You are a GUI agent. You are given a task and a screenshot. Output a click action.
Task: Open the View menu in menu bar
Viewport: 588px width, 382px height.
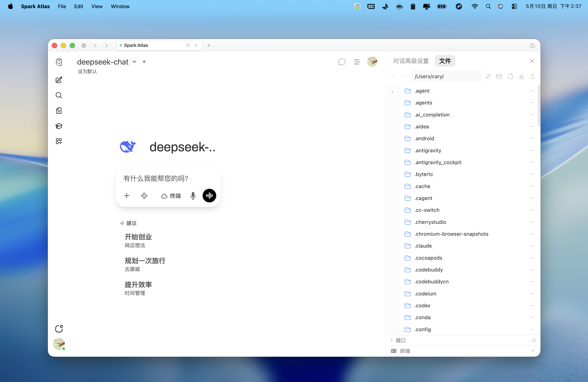pos(97,6)
